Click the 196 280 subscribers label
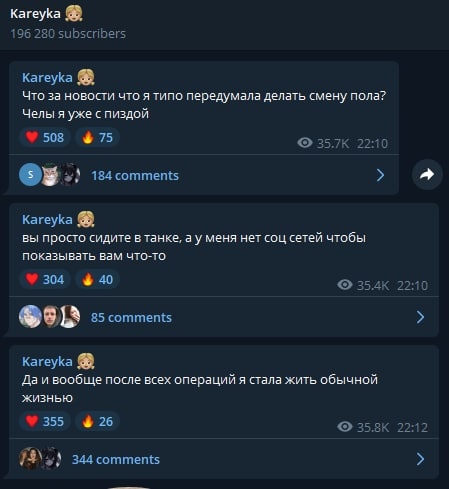The image size is (449, 489). click(68, 34)
